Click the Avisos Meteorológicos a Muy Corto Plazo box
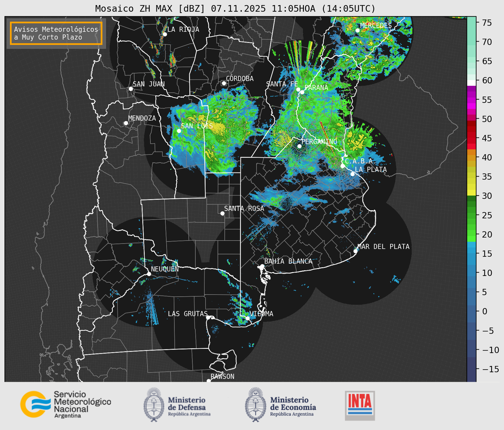This screenshot has width=504, height=430. (x=56, y=33)
